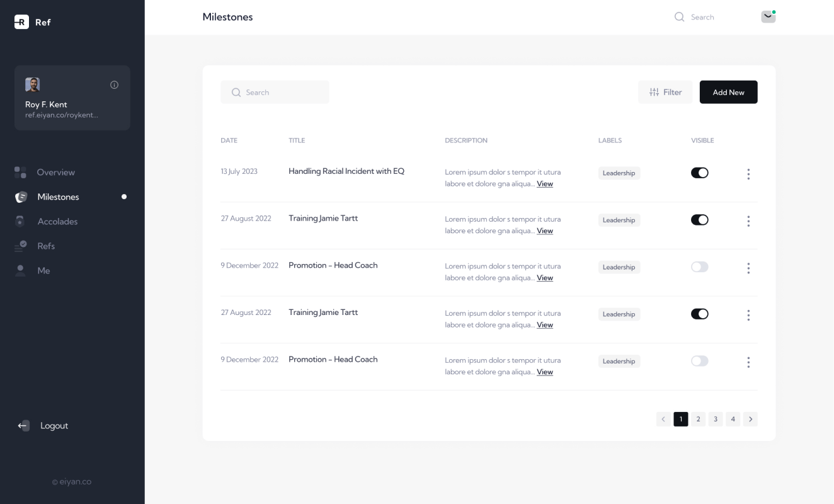This screenshot has height=504, width=834.
Task: Enable visibility for Promotion – Head Coach
Action: click(x=700, y=266)
